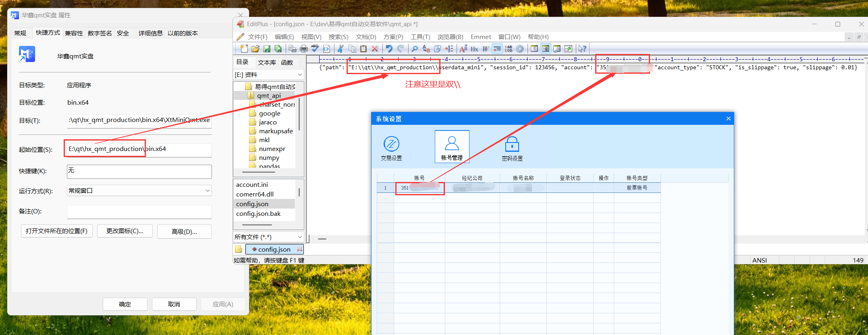Toggle the Hx hex viewer icon

tap(474, 49)
